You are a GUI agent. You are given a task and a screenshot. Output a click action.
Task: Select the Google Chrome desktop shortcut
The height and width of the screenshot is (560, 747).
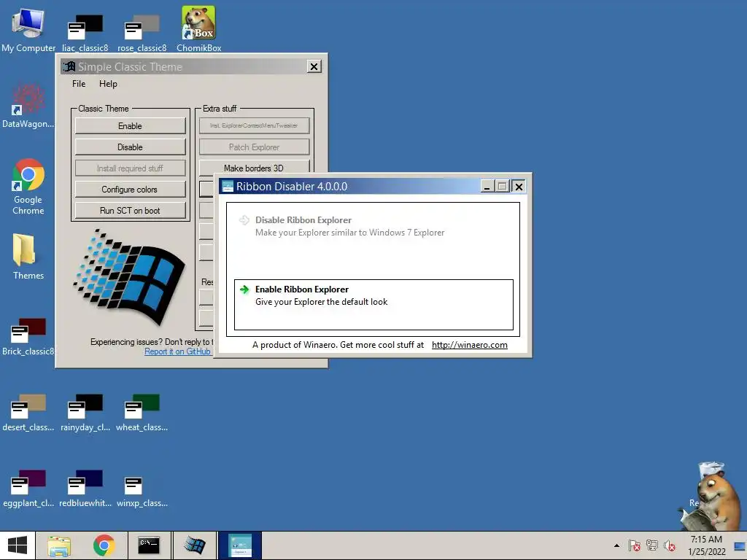click(x=28, y=187)
